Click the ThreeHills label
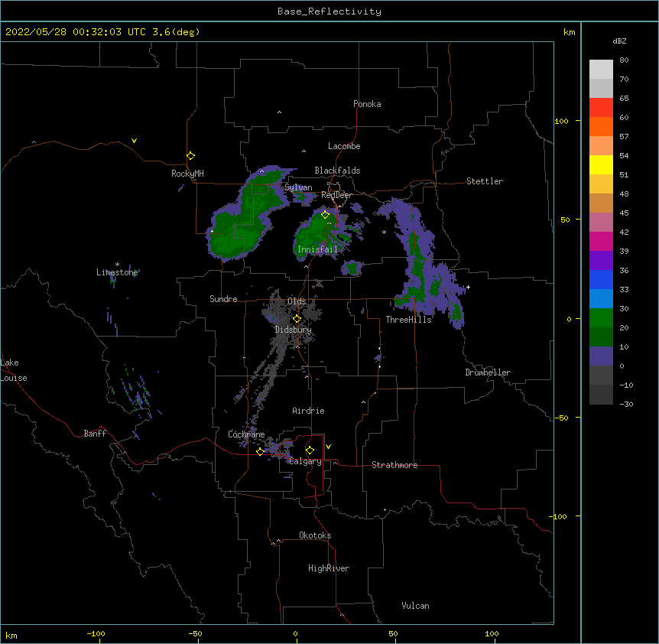The width and height of the screenshot is (659, 644). 408,320
